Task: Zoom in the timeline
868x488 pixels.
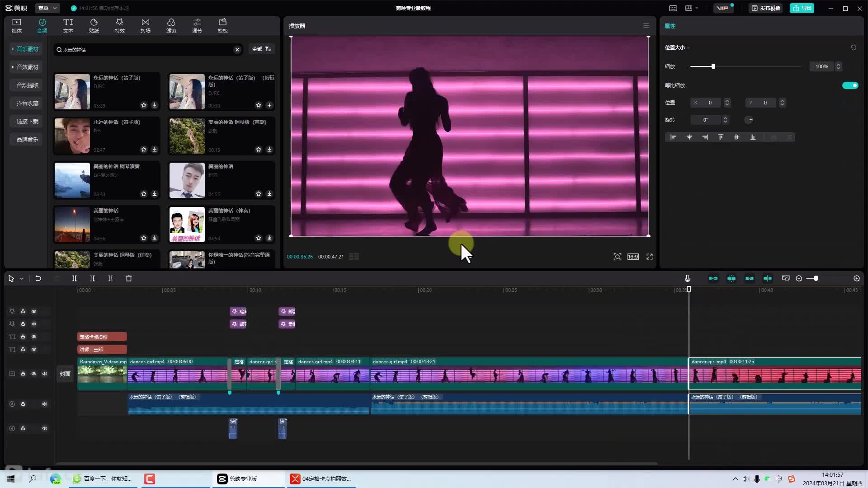Action: click(x=857, y=278)
